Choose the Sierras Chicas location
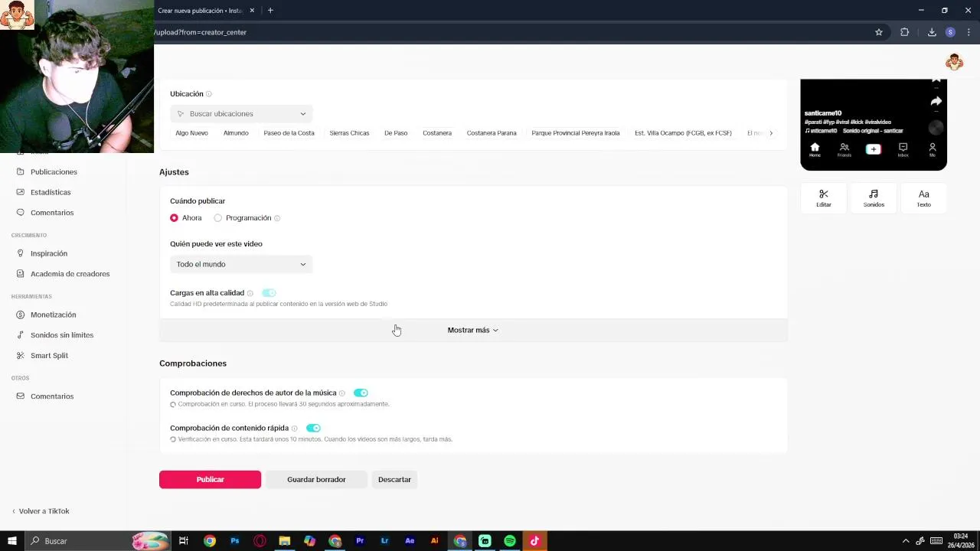980x551 pixels. coord(349,133)
